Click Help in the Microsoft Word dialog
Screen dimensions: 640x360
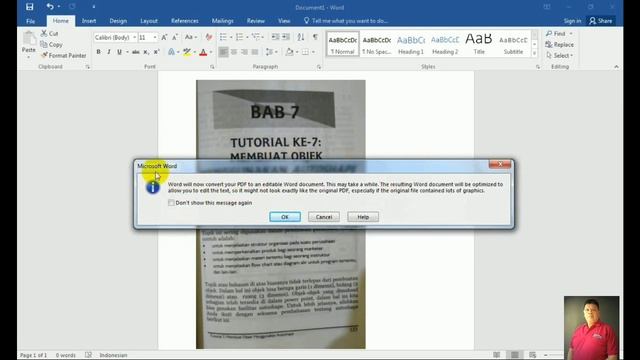363,217
